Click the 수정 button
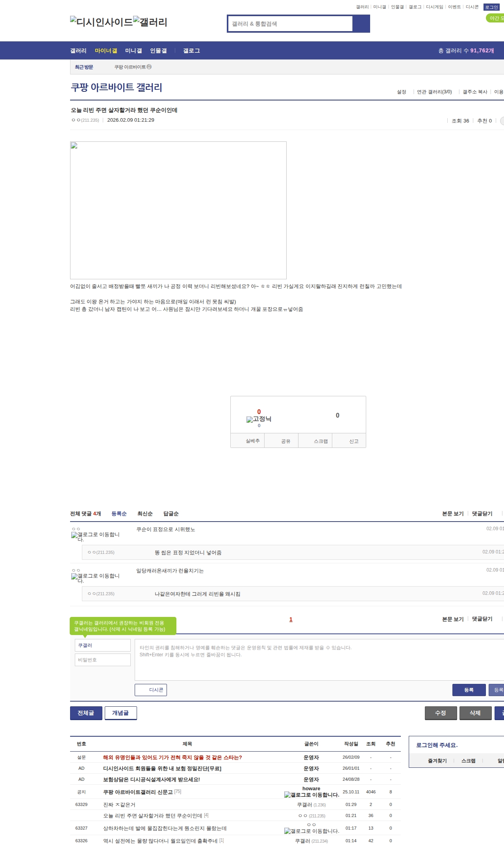Viewport: 504px width, 845px height. coord(441,713)
